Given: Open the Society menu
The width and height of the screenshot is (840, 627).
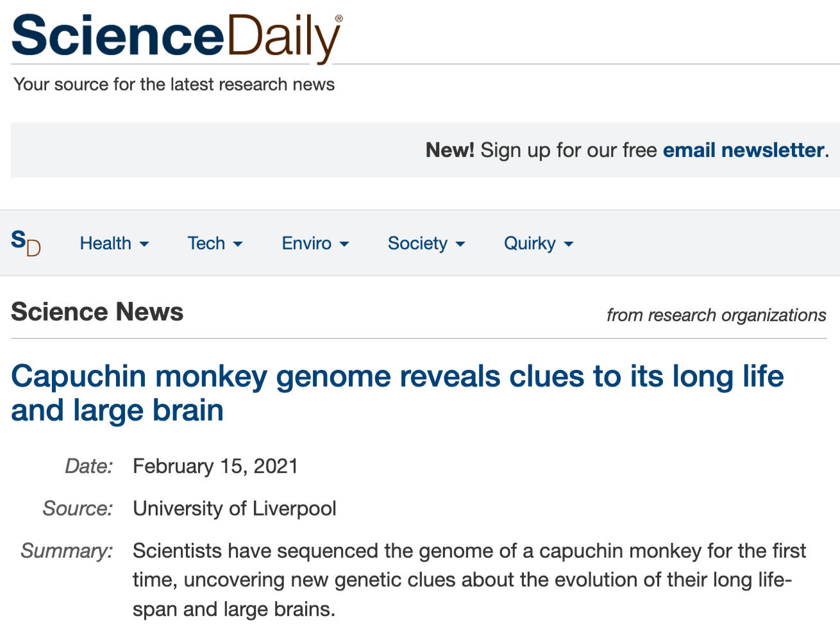Looking at the screenshot, I should 417,244.
